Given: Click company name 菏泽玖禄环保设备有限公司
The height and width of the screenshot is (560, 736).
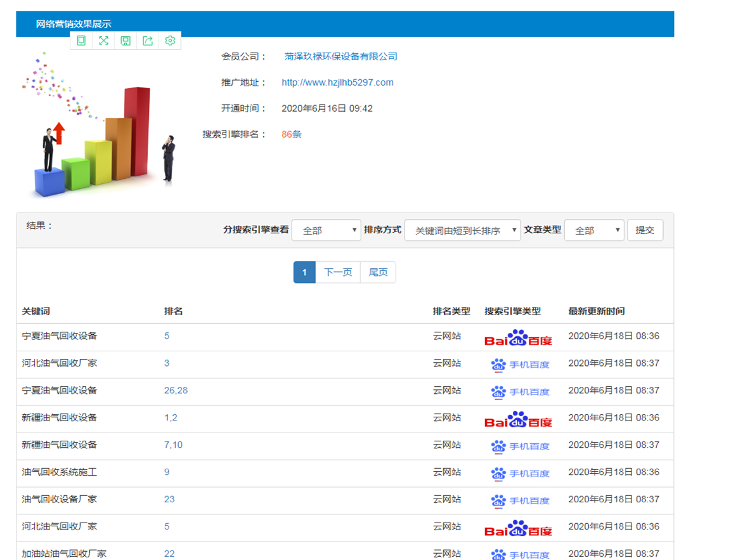Looking at the screenshot, I should coord(340,56).
